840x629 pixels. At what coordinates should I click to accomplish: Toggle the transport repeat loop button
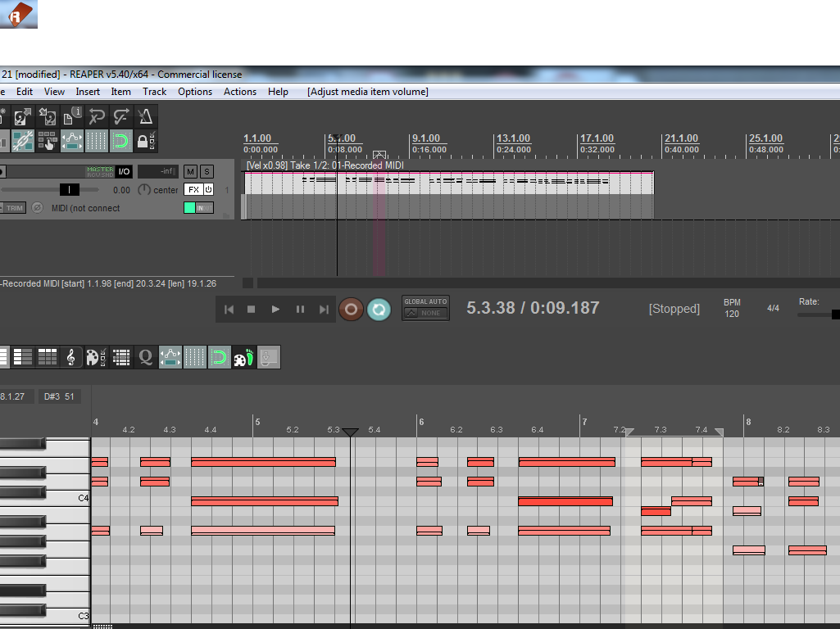[x=378, y=309]
